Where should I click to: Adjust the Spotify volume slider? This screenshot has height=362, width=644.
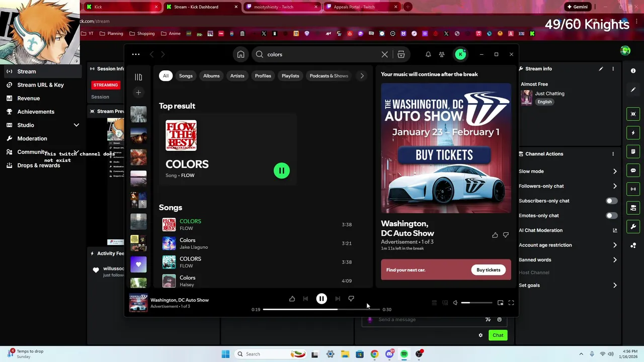tap(476, 303)
